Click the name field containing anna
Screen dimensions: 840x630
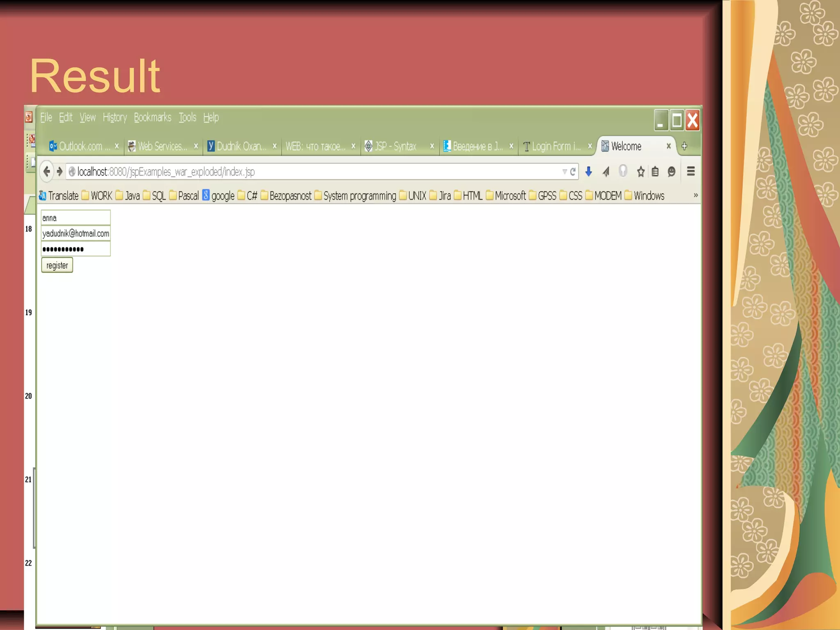pos(75,218)
